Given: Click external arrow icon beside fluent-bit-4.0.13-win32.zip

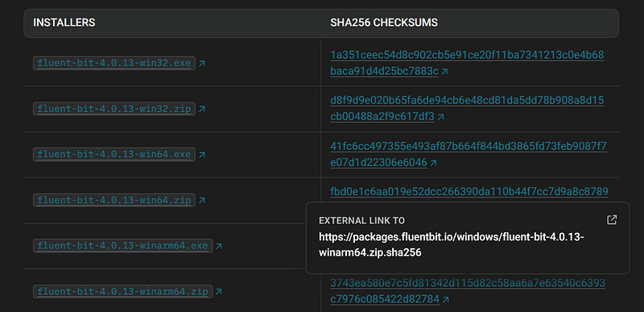Looking at the screenshot, I should [x=202, y=110].
